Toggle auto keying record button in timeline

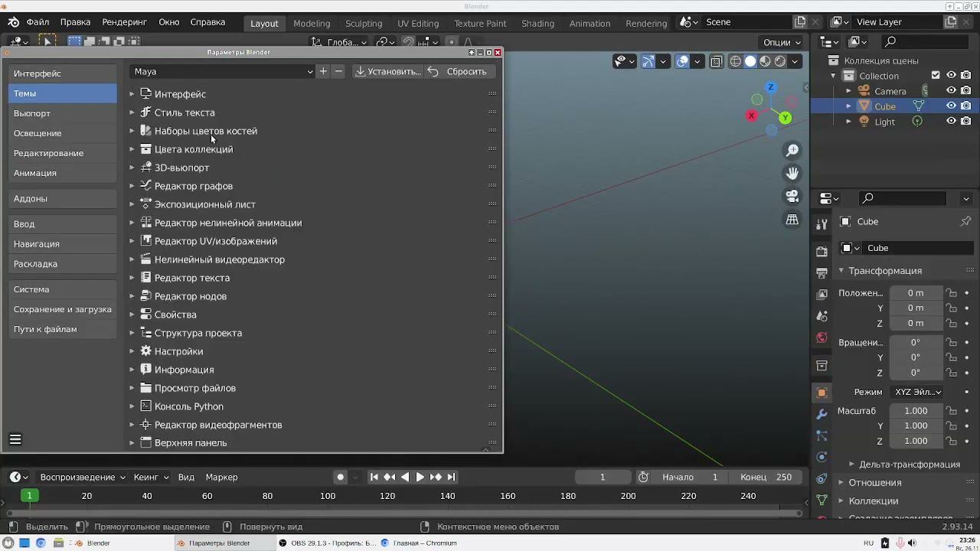tap(341, 477)
